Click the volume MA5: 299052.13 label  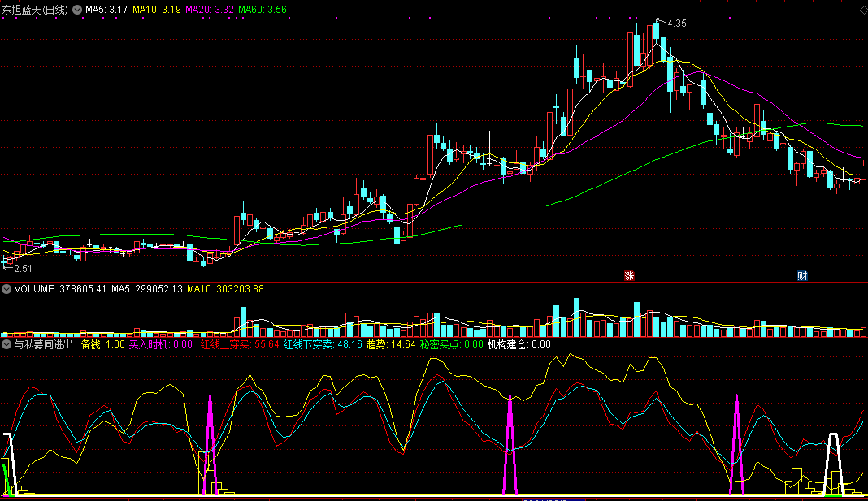pos(146,288)
